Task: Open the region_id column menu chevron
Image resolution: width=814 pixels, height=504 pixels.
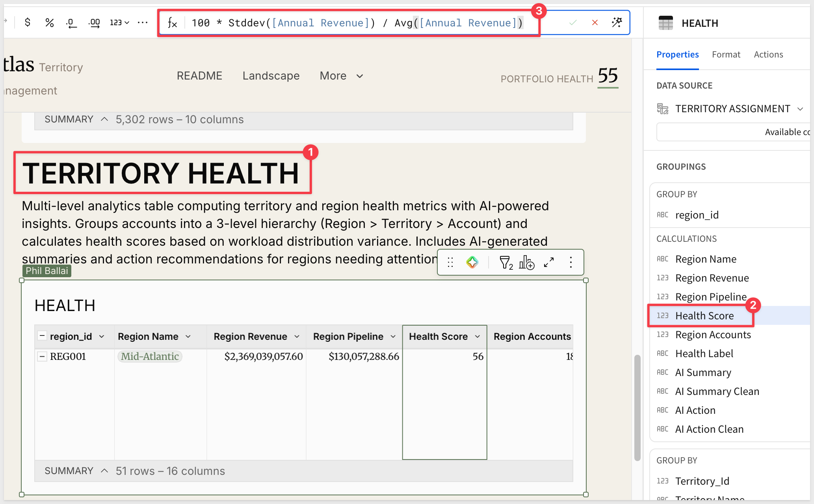Action: coord(102,337)
